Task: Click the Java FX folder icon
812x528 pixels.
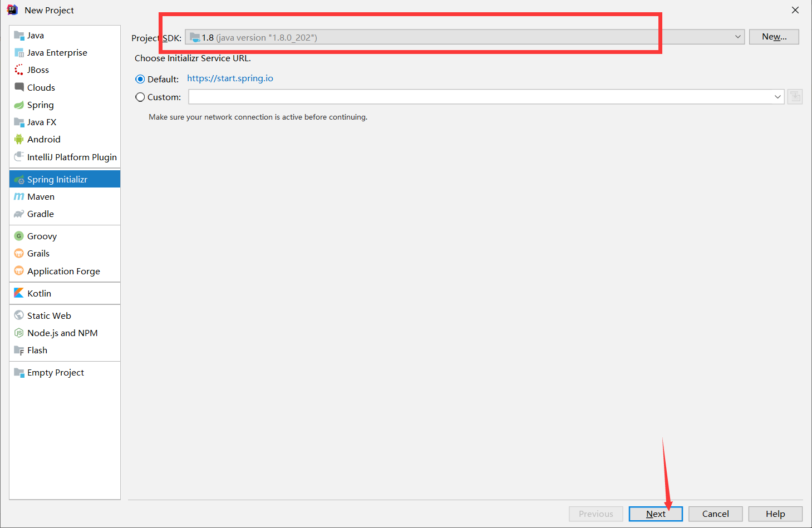Action: (19, 122)
